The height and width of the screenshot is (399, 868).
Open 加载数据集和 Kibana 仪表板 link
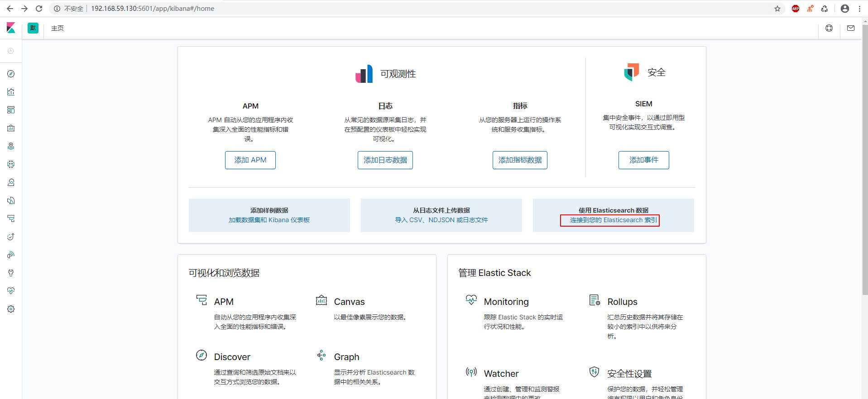269,220
